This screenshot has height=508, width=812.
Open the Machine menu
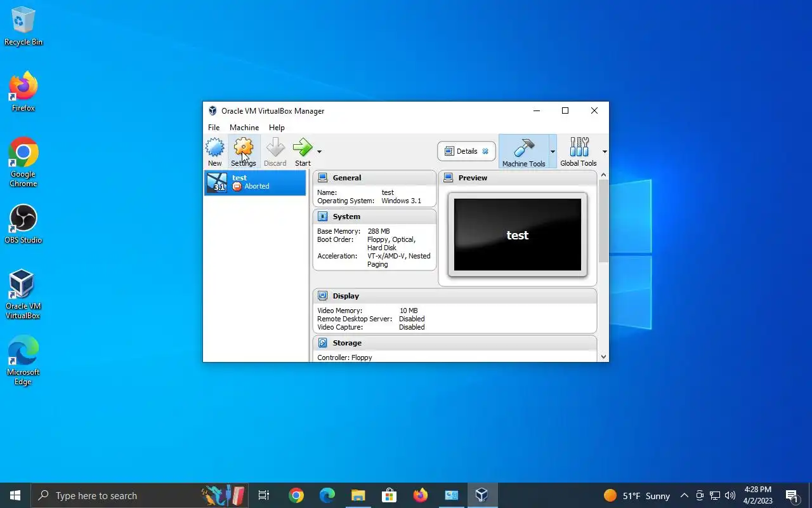(244, 128)
